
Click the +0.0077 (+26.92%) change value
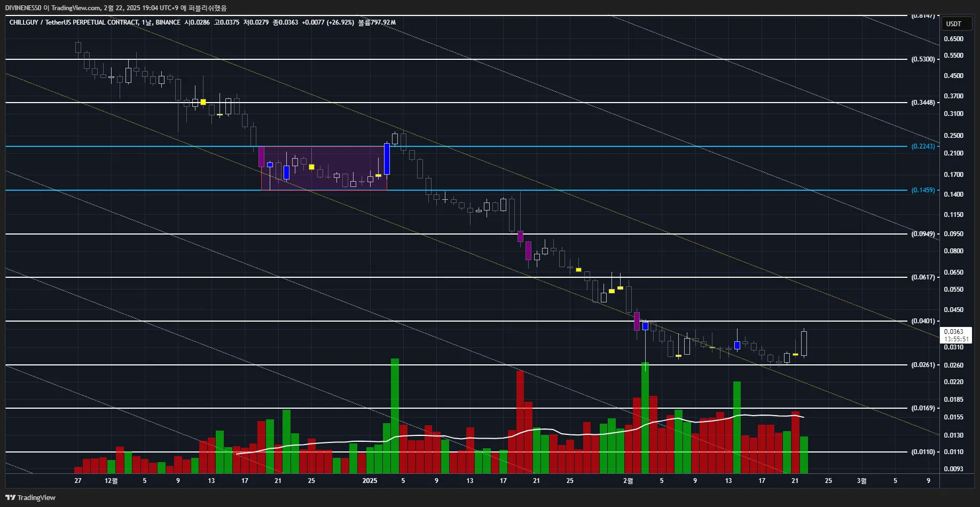[x=328, y=22]
